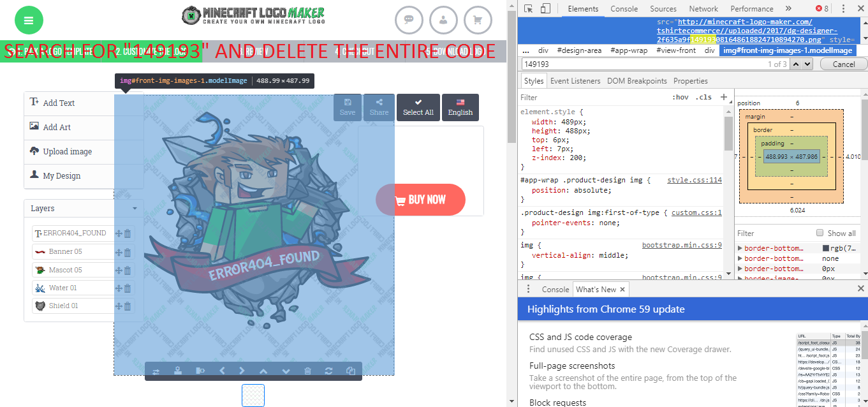868x407 pixels.
Task: Click the trash icon in the bottom toolbar
Action: [308, 371]
